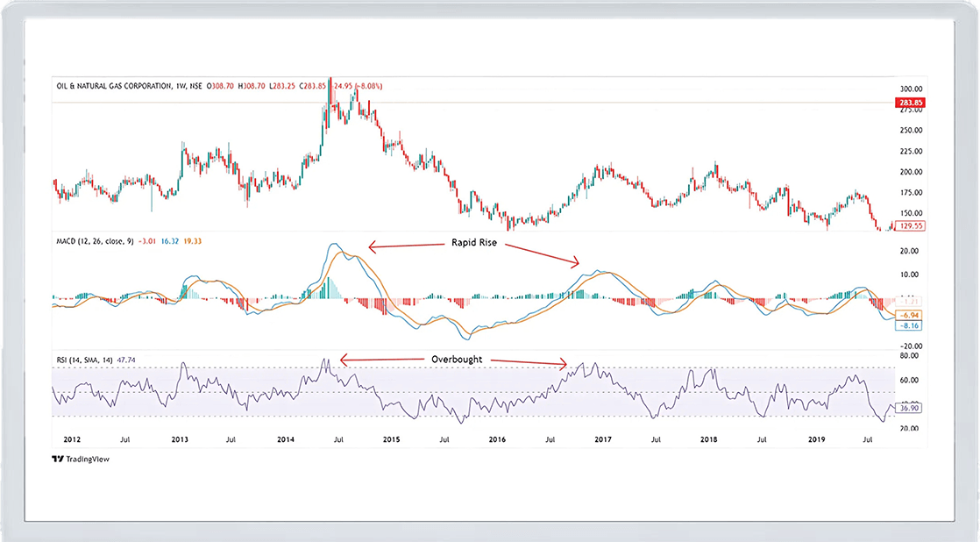Open the RSI (14, SMA, 14) legend
980x542 pixels.
coord(84,358)
